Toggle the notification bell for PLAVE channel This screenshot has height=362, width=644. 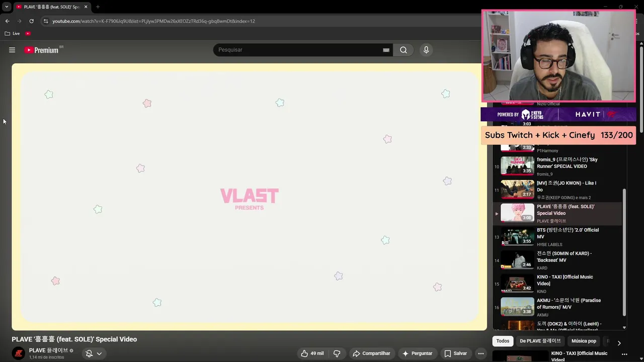click(89, 353)
